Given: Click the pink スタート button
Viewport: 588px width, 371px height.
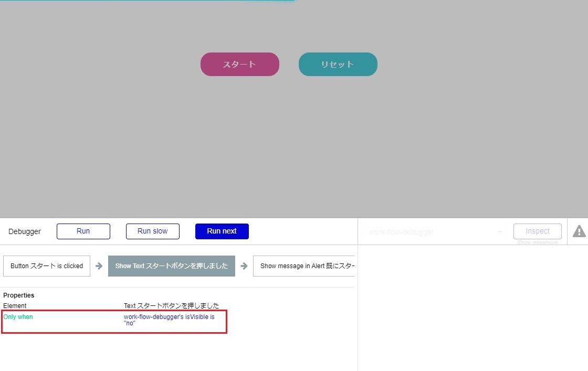Looking at the screenshot, I should point(239,64).
